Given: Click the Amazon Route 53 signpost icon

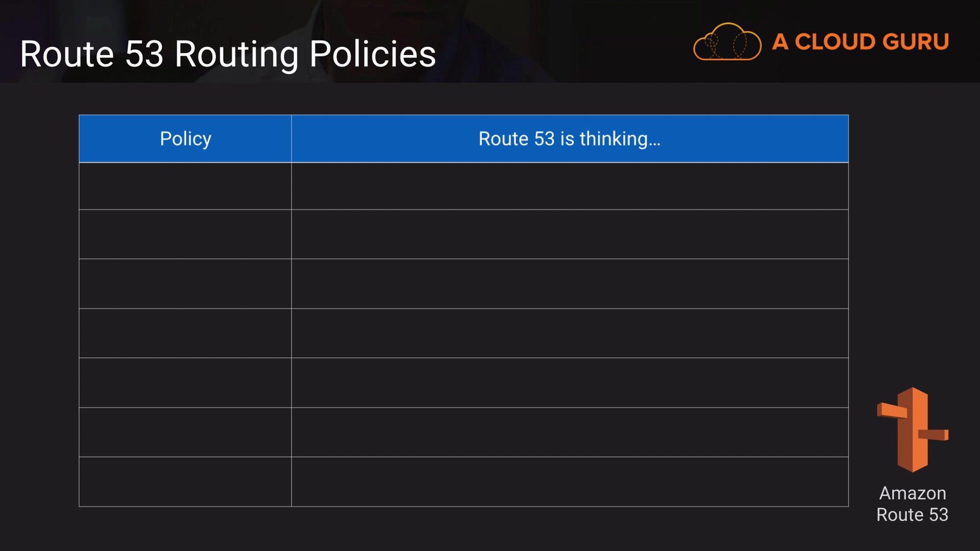Looking at the screenshot, I should pyautogui.click(x=912, y=430).
